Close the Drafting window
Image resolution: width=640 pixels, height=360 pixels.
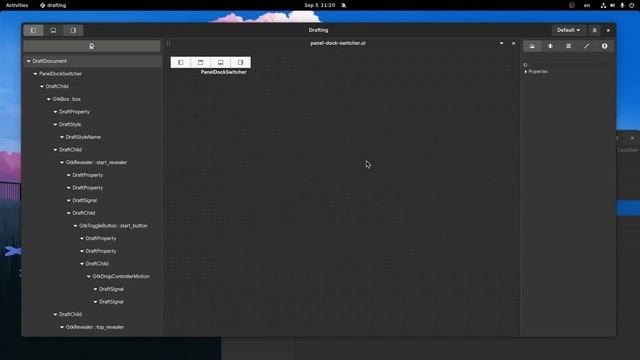tap(608, 30)
